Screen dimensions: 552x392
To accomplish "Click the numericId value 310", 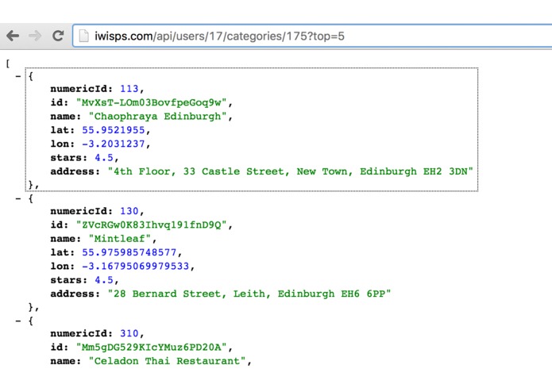I will (x=129, y=333).
